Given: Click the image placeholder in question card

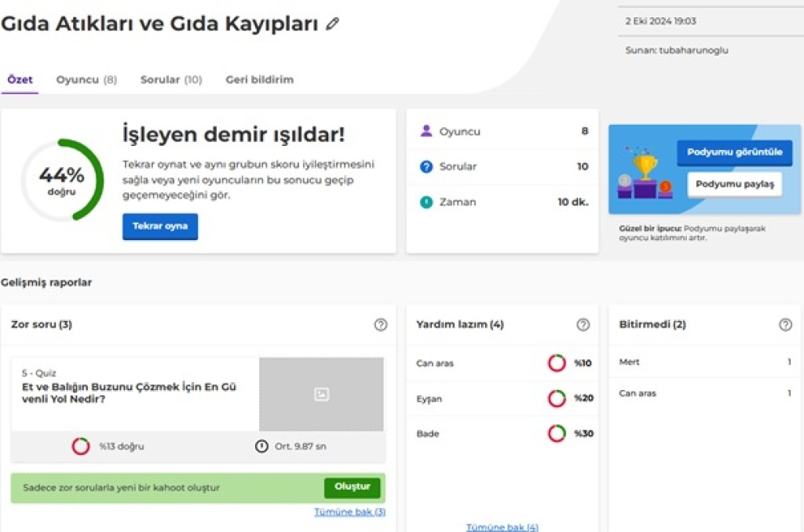Looking at the screenshot, I should click(x=321, y=395).
